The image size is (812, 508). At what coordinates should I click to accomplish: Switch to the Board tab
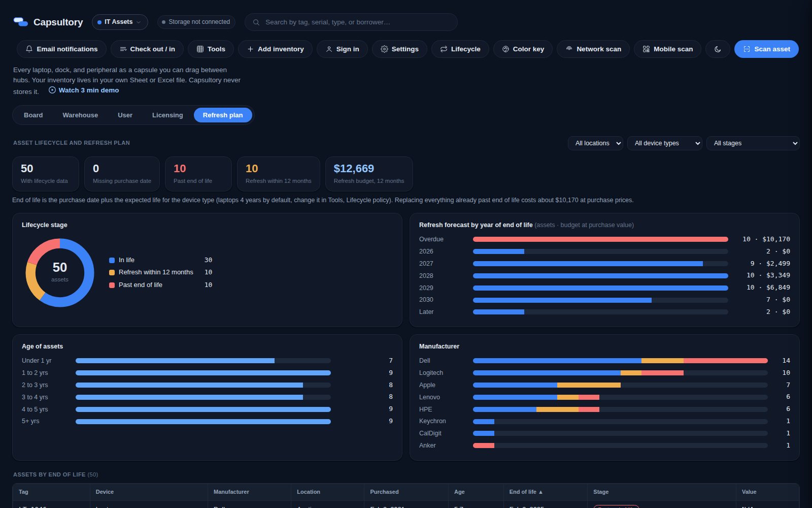pyautogui.click(x=33, y=115)
